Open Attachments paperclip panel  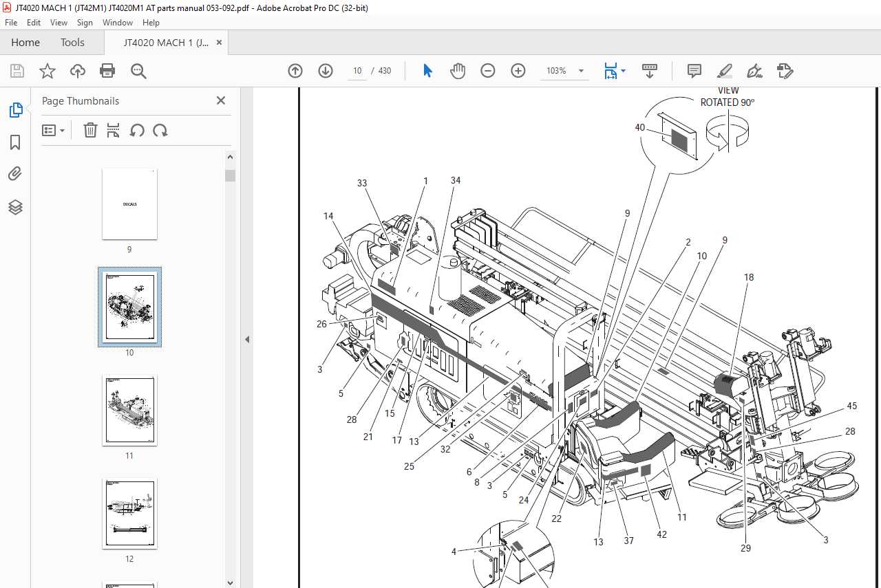tap(15, 174)
